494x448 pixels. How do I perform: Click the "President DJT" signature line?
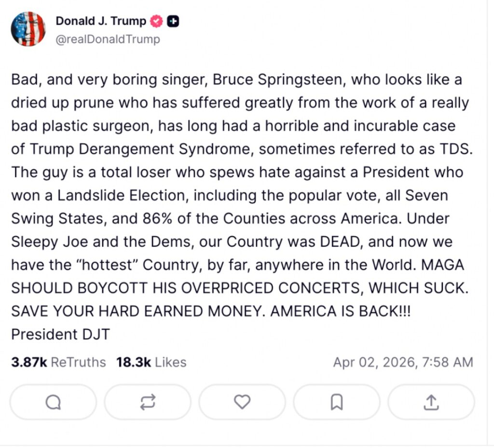(60, 334)
